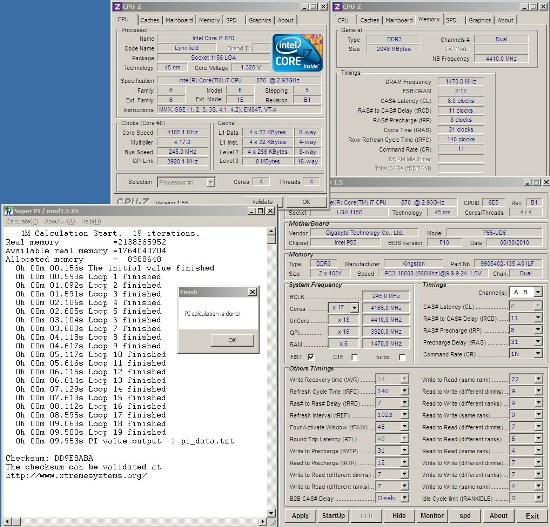Click the Intel Core i7 logo
The image size is (550, 527).
[297, 53]
